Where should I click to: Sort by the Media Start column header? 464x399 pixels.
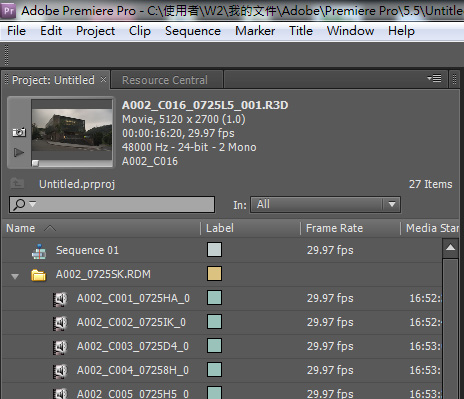[x=432, y=228]
